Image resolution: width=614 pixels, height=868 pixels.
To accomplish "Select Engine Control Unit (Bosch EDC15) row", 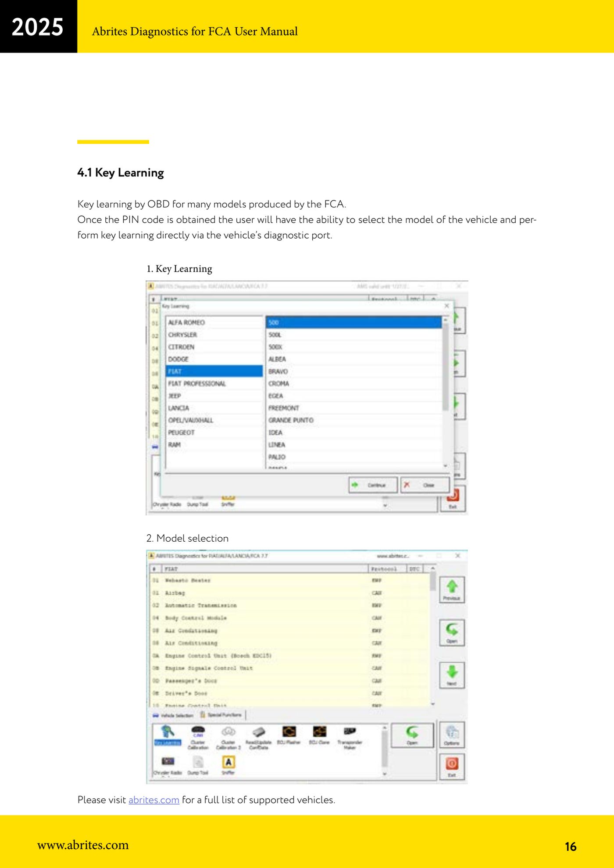I will [x=289, y=656].
